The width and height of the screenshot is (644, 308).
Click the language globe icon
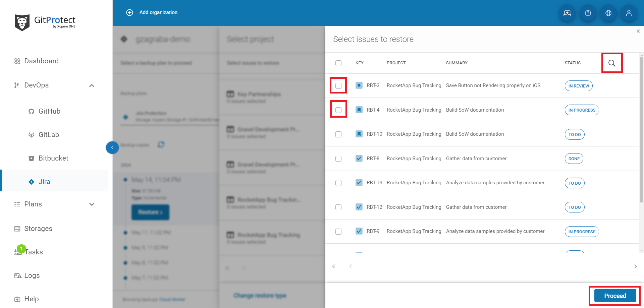(x=608, y=13)
